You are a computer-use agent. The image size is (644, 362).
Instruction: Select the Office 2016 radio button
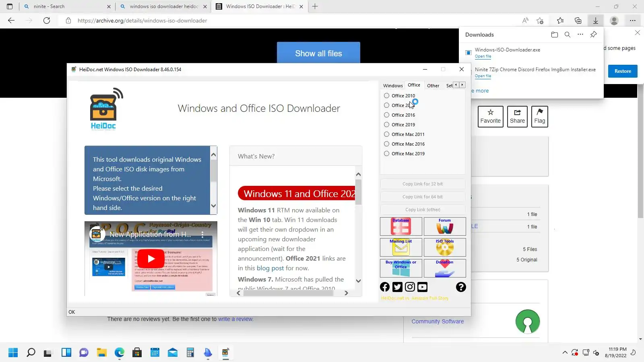[387, 115]
